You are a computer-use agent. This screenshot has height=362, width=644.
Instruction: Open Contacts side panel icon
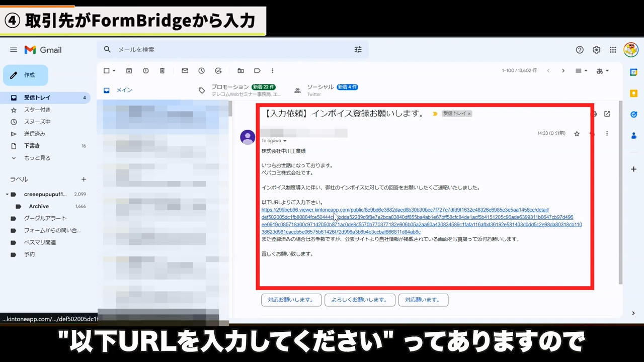tap(634, 136)
